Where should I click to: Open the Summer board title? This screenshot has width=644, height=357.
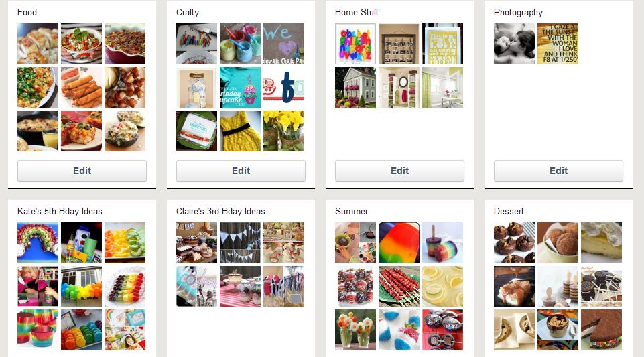point(352,212)
